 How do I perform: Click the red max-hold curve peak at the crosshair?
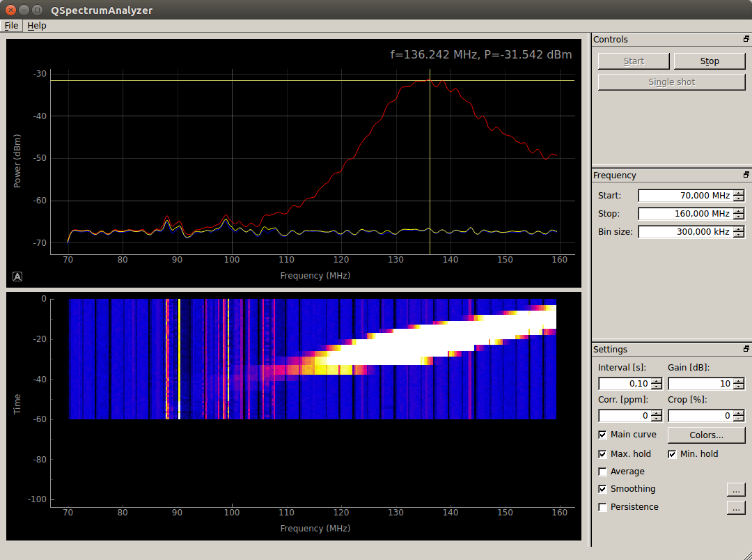[430, 81]
